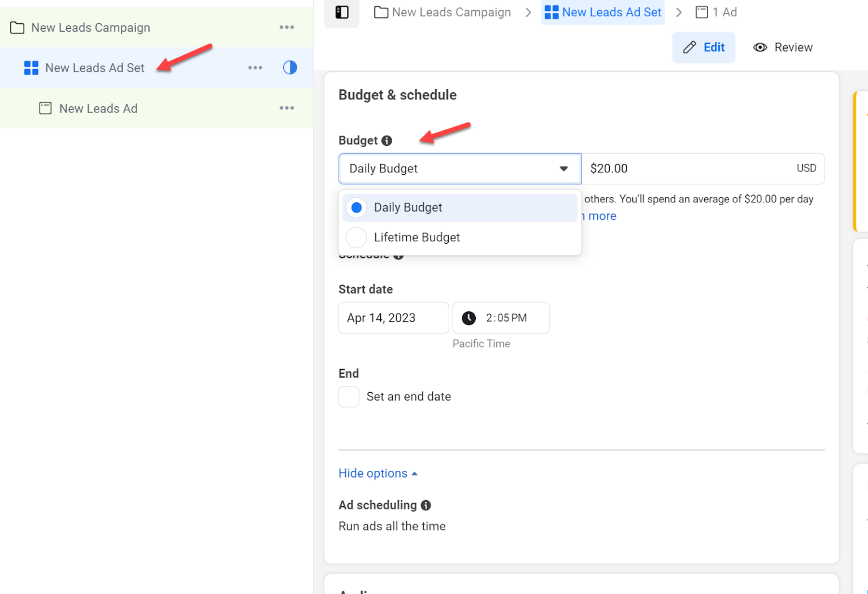Viewport: 868px width, 594px height.
Task: Click the 'Budget & schedule' heading
Action: [397, 95]
